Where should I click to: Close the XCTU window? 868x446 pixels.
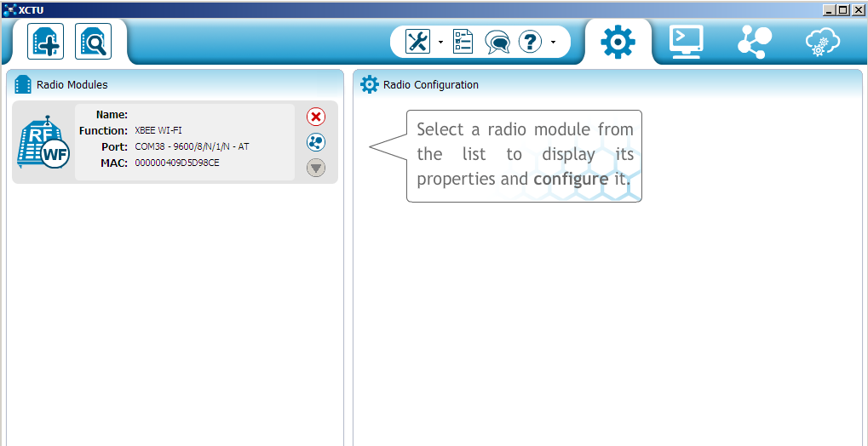pos(856,9)
